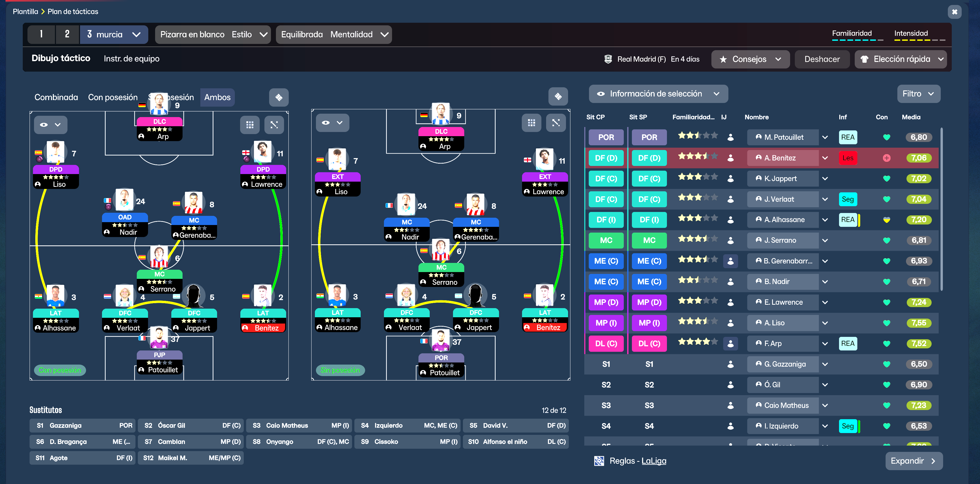980x484 pixels.
Task: Select tactic slot 1
Action: pyautogui.click(x=42, y=34)
